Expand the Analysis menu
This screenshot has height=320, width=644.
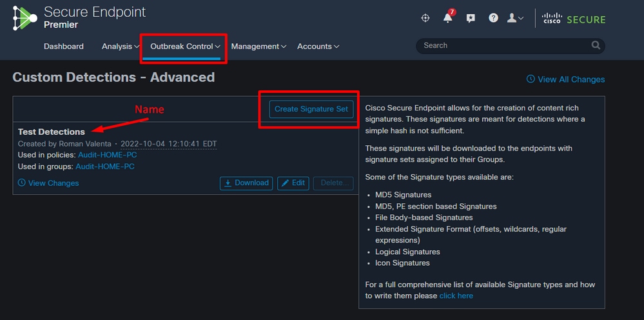(121, 46)
